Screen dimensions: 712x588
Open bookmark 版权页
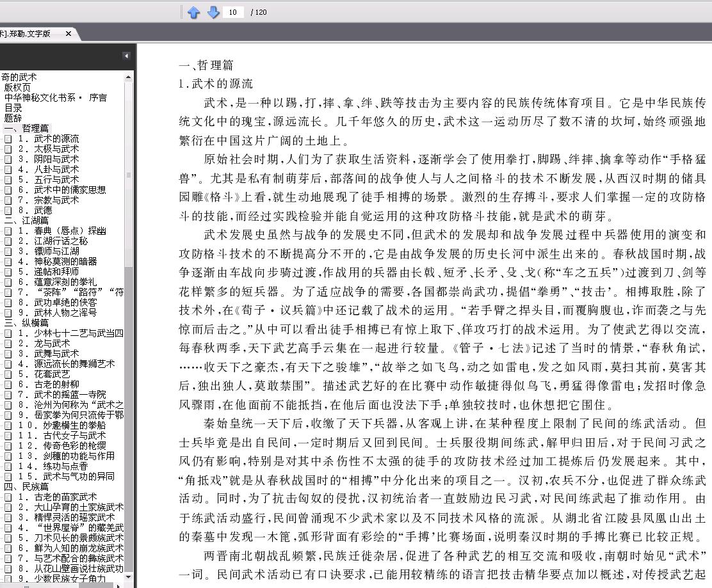pos(18,88)
